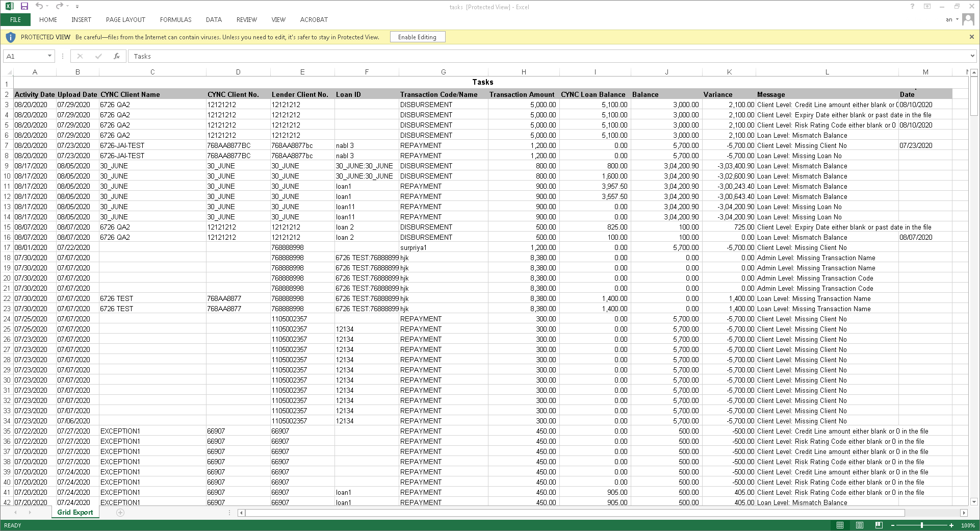The height and width of the screenshot is (531, 980).
Task: Click the Enable Editing button
Action: pyautogui.click(x=417, y=37)
